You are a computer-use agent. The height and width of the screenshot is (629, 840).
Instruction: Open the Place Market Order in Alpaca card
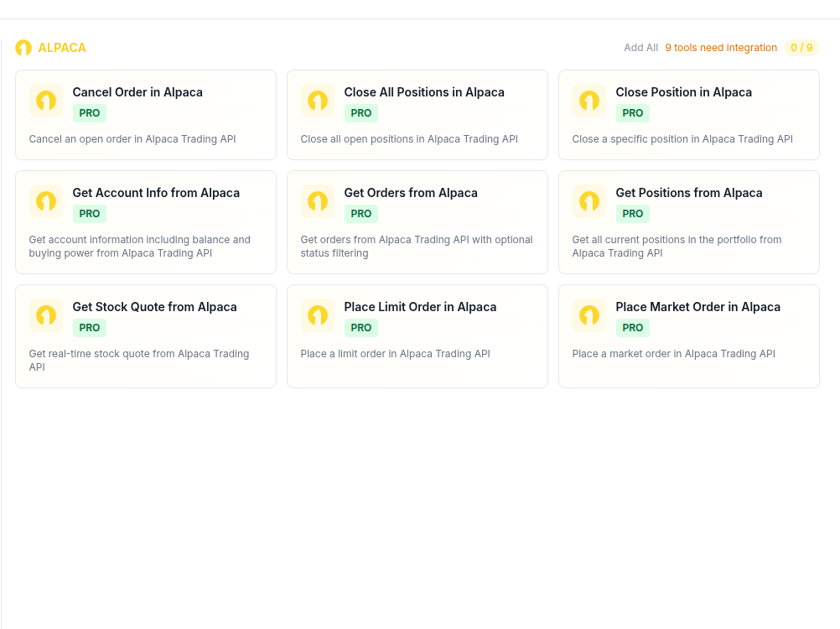pos(688,335)
